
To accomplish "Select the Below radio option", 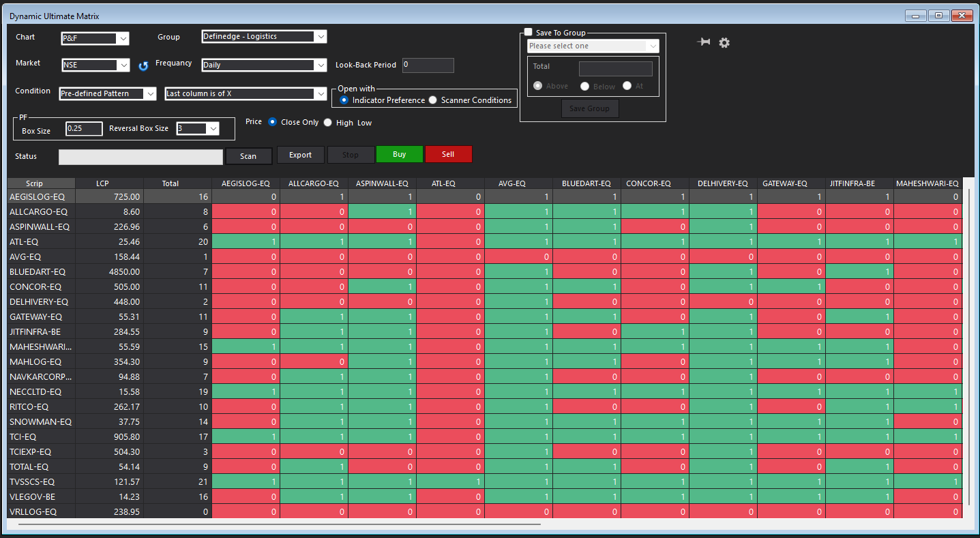I will [584, 87].
